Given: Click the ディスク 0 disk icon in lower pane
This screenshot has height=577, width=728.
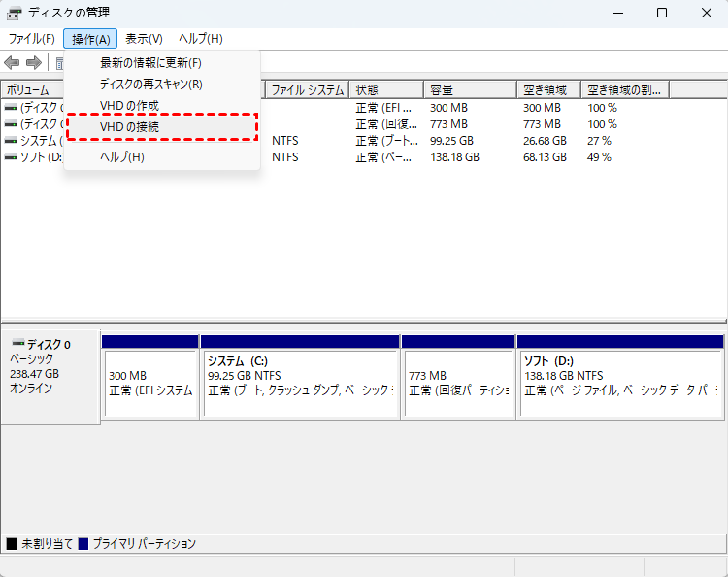Looking at the screenshot, I should (17, 345).
